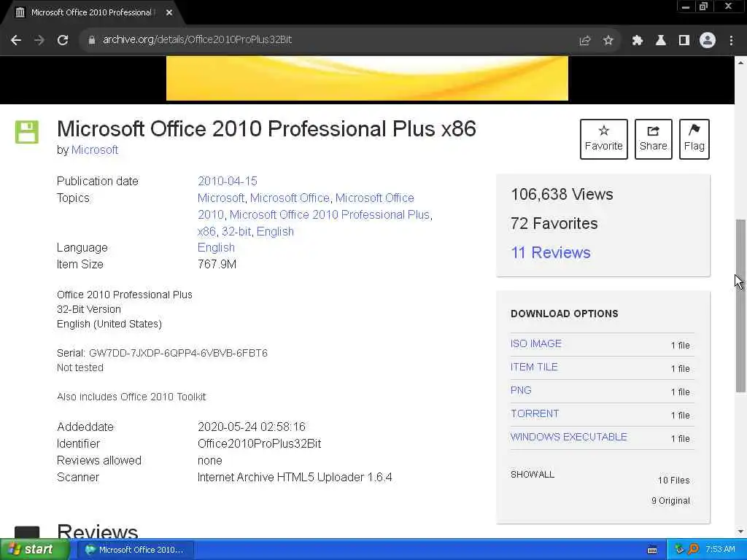Screen dimensions: 747x560
Task: Click the Identifier value Office2010ProPlus32Bit
Action: (259, 444)
